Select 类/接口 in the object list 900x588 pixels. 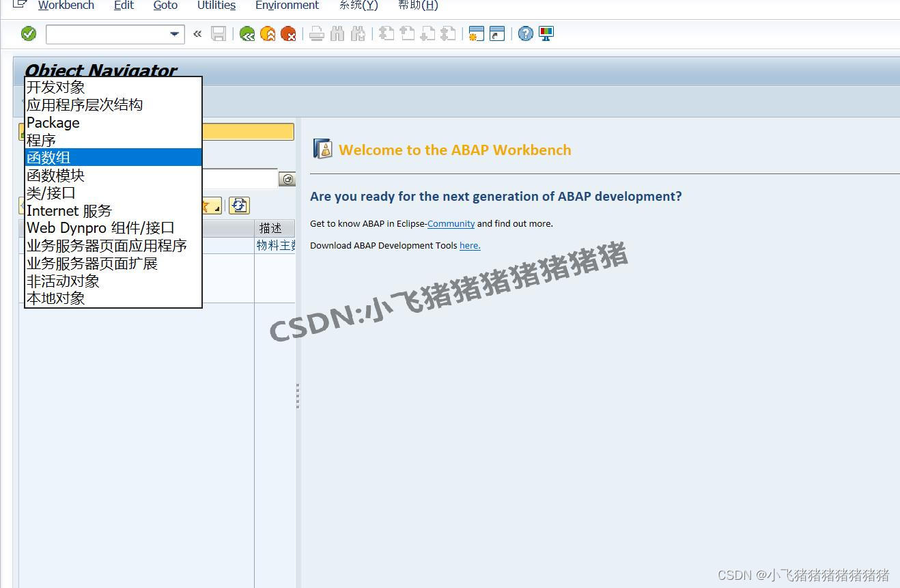113,193
